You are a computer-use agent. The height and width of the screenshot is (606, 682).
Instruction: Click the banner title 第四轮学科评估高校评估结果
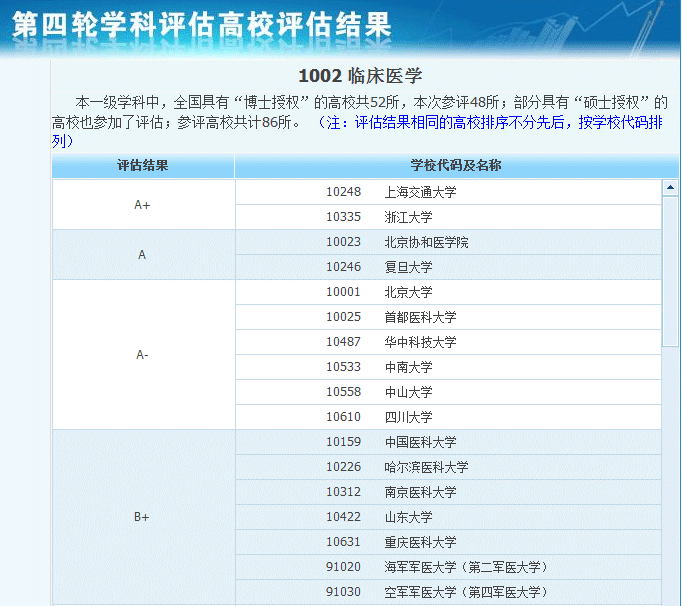pos(201,24)
